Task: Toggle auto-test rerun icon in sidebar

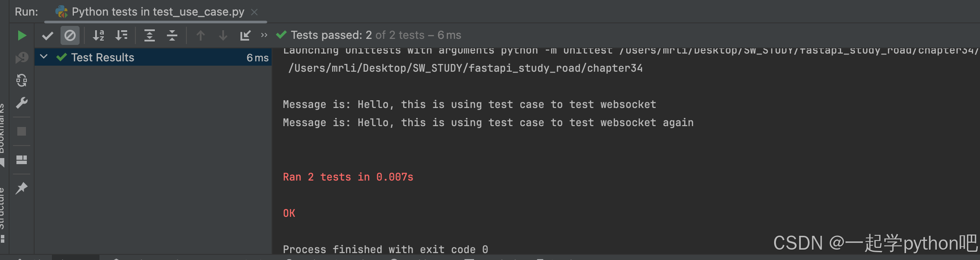Action: pos(22,80)
